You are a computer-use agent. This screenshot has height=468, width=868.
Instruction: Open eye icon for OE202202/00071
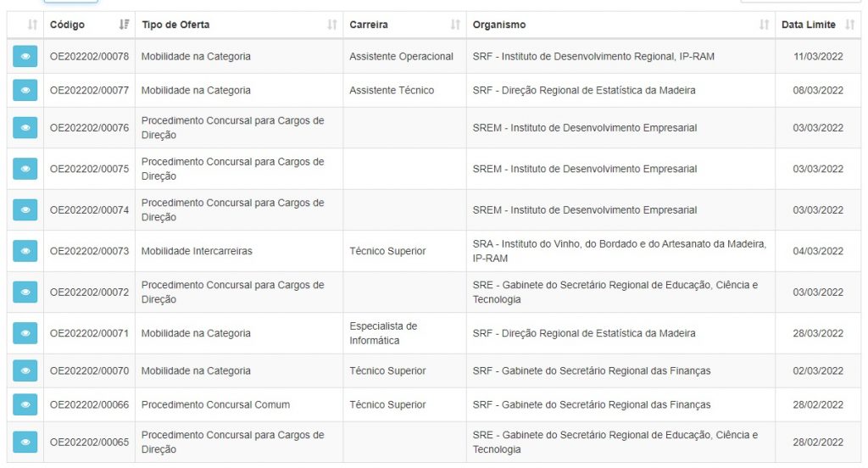(x=25, y=333)
